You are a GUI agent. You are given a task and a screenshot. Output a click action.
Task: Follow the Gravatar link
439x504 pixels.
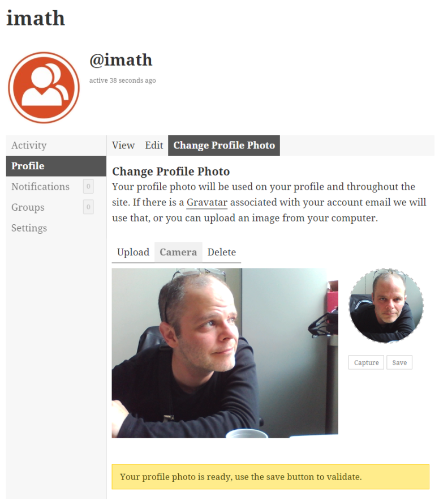point(207,202)
